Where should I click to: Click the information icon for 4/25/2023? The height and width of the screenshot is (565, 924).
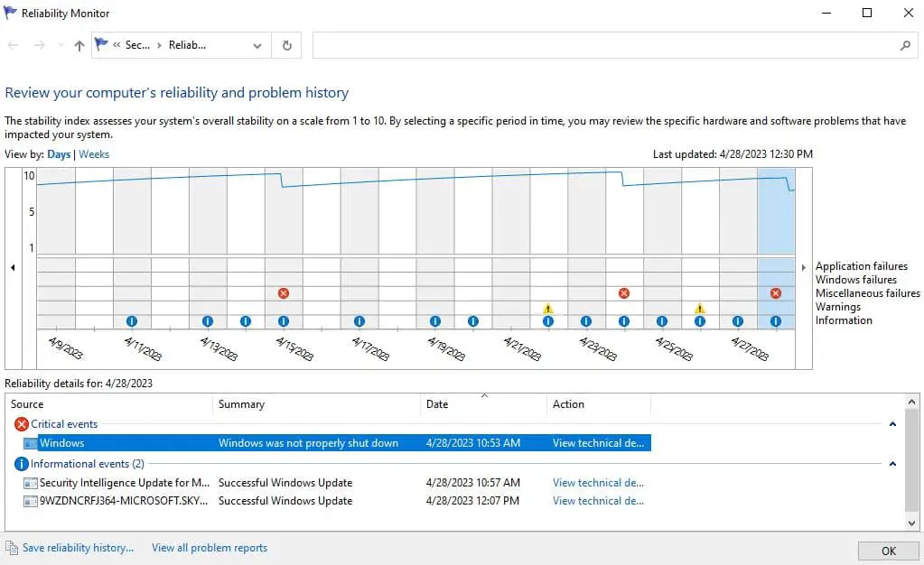pyautogui.click(x=662, y=321)
